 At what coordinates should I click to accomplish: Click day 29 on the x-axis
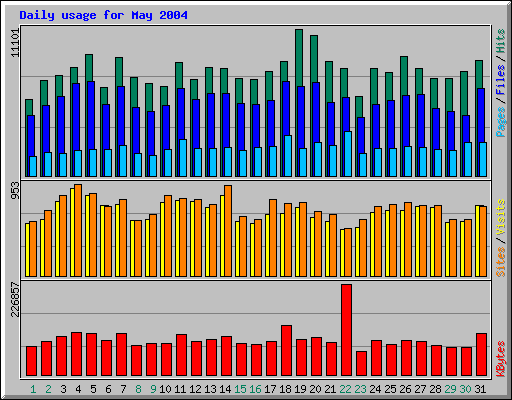click(450, 389)
